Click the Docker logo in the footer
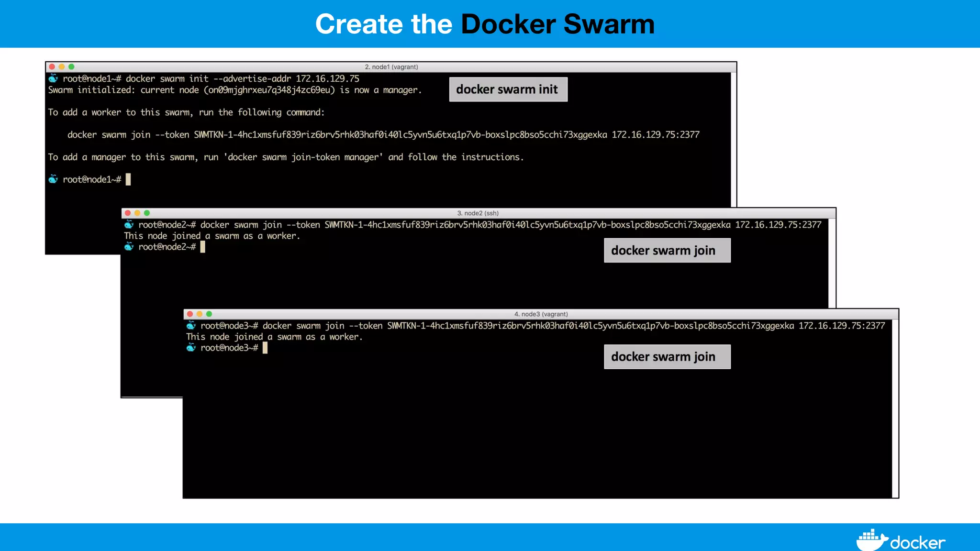Screen dimensions: 980x551 pos(900,540)
